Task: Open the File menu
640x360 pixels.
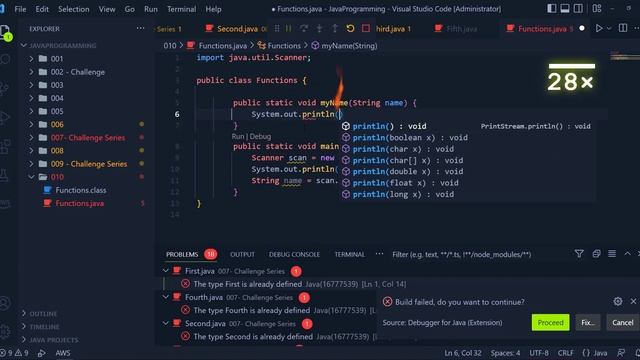Action: (x=20, y=9)
